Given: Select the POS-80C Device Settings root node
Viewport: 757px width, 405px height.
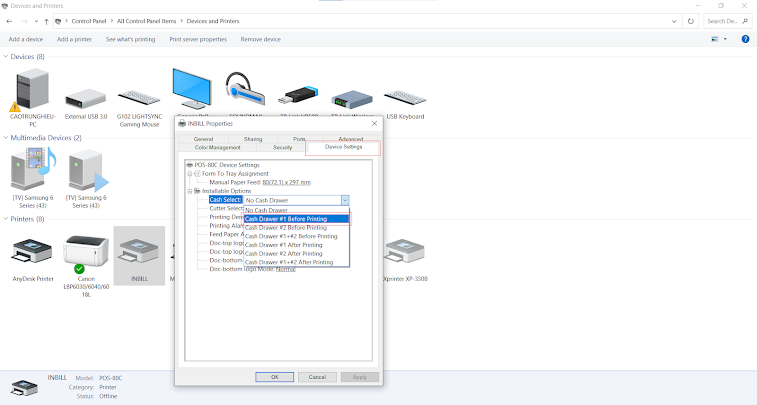Looking at the screenshot, I should (227, 165).
